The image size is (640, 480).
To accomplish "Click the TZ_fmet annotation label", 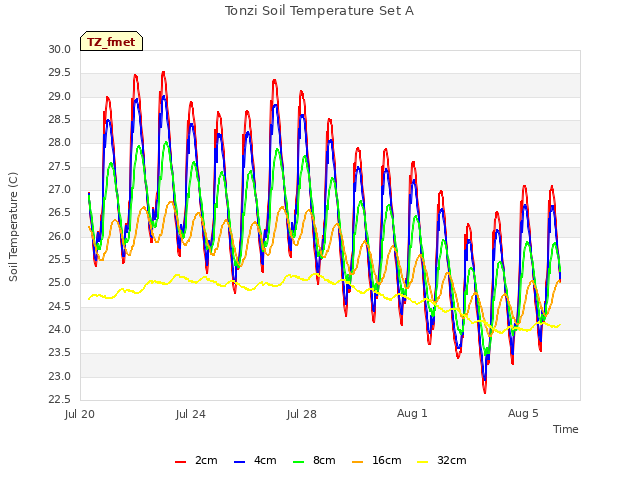I will 111,42.
